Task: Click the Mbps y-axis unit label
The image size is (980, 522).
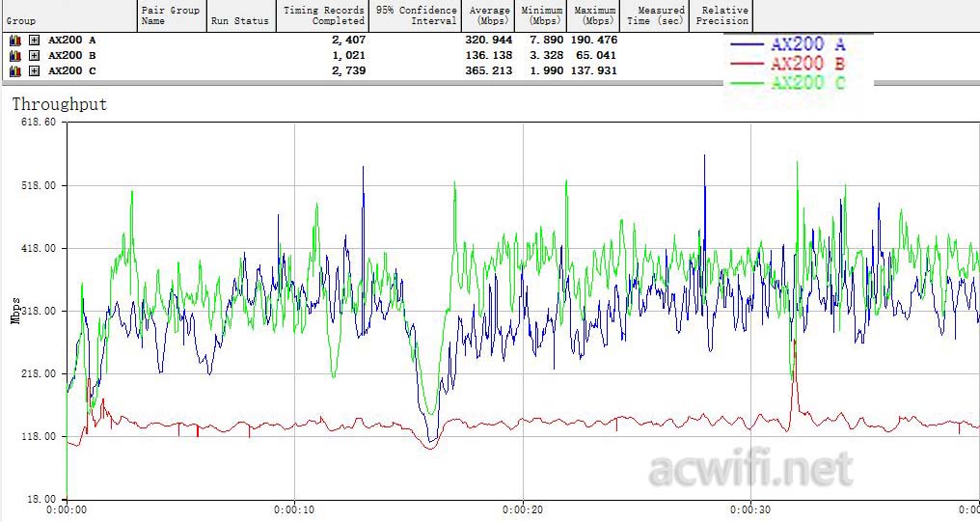Action: (x=15, y=311)
